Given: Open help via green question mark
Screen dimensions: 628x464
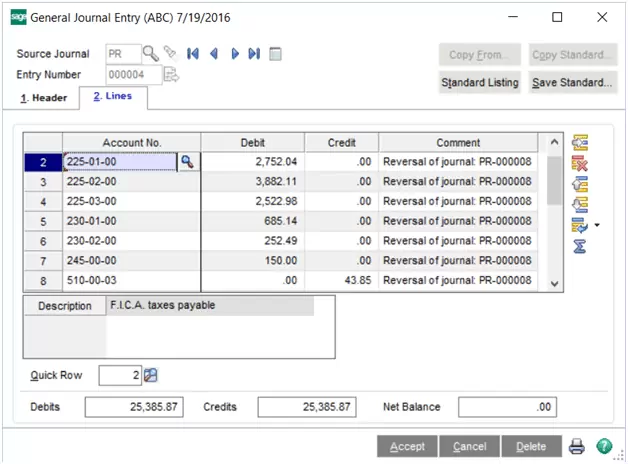Looking at the screenshot, I should point(604,446).
